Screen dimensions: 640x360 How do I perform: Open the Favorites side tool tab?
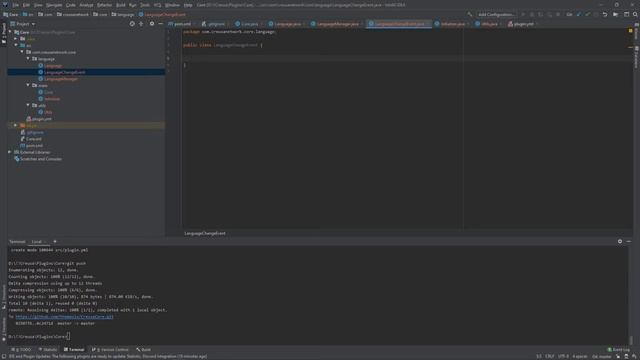tap(4, 329)
